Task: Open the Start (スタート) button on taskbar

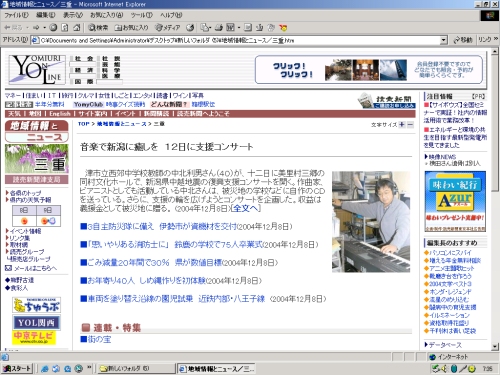Action: click(17, 368)
